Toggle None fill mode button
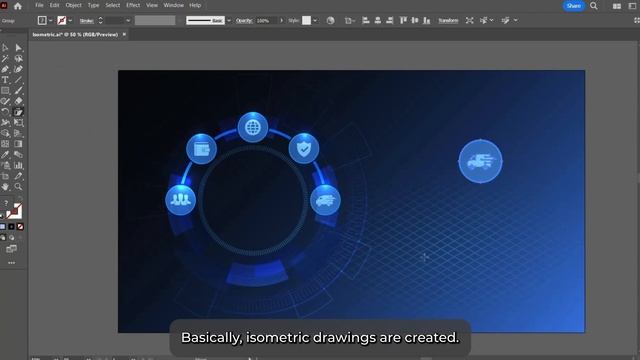The width and height of the screenshot is (640, 360). point(20,227)
